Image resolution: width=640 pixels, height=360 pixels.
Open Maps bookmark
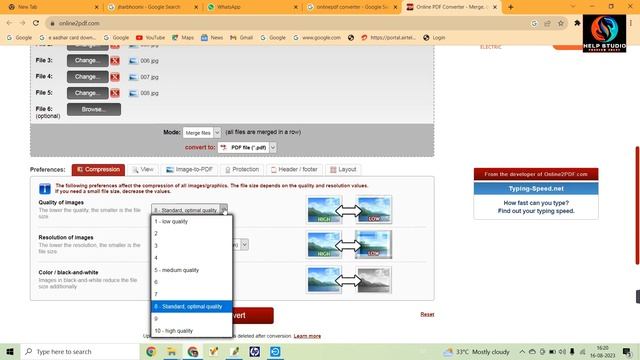point(182,38)
